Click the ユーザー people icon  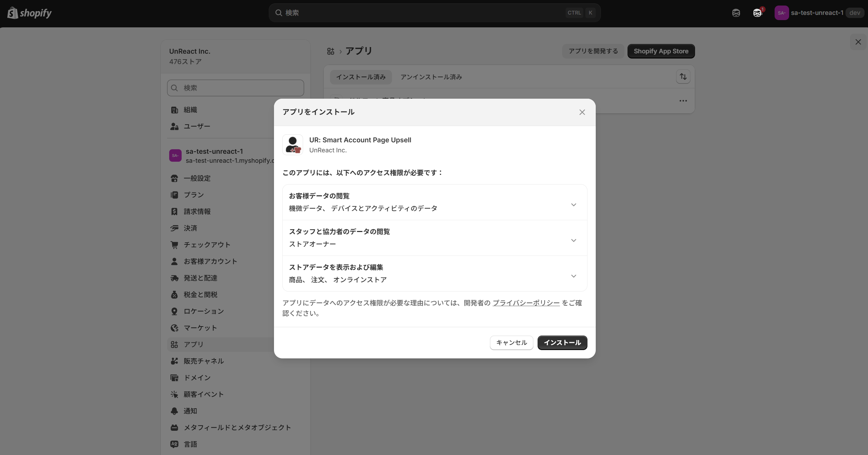point(174,126)
